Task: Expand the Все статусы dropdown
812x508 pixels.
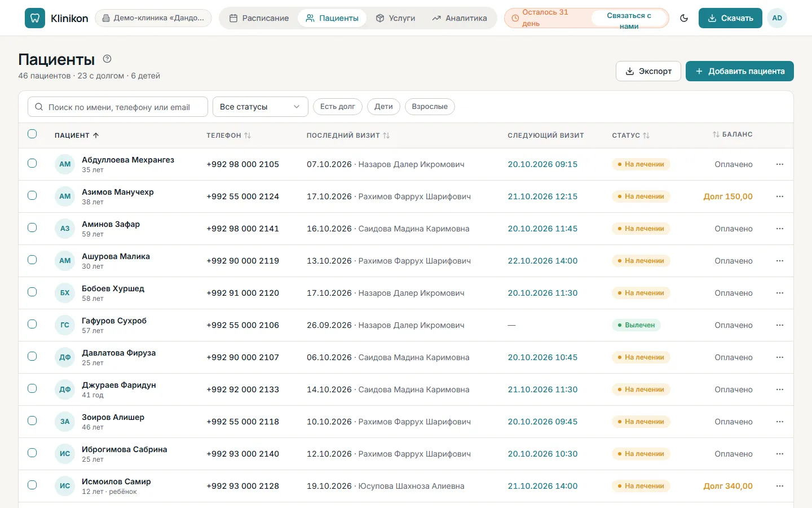Action: [x=260, y=107]
